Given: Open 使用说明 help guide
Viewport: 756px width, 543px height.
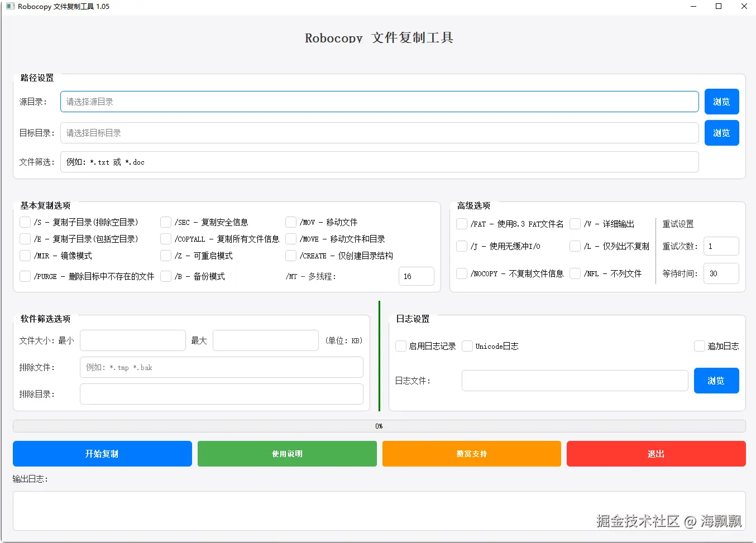Looking at the screenshot, I should pyautogui.click(x=286, y=454).
